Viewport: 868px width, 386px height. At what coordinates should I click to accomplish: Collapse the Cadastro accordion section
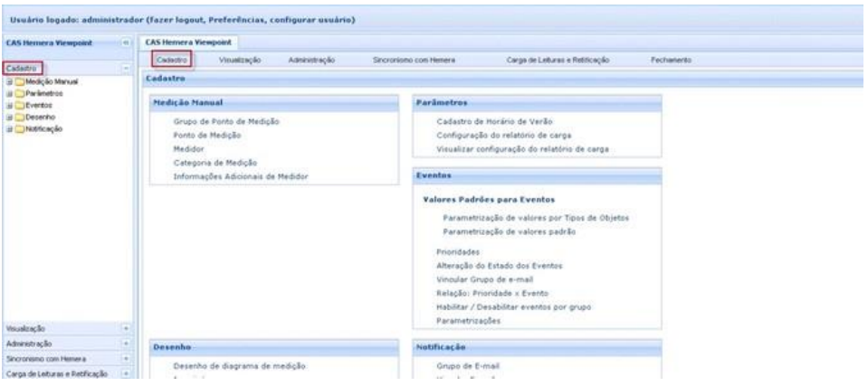(125, 69)
